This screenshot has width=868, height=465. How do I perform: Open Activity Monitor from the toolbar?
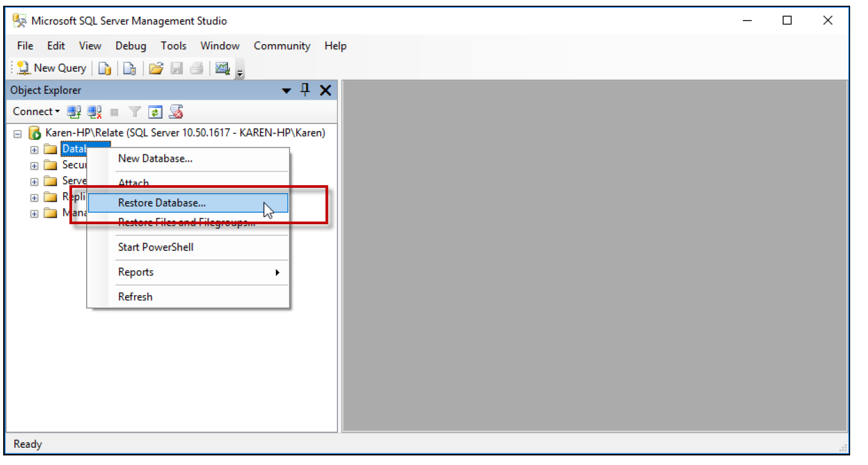[x=222, y=68]
